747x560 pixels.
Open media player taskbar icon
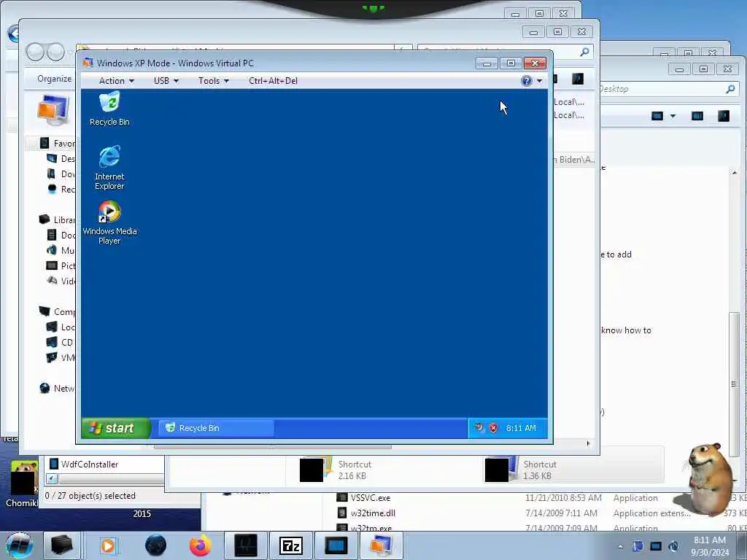pos(108,545)
